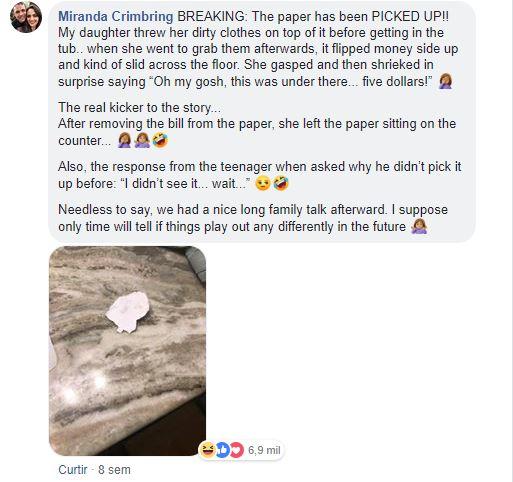The image size is (513, 482).
Task: Click the red heart Love reaction icon
Action: coord(236,450)
